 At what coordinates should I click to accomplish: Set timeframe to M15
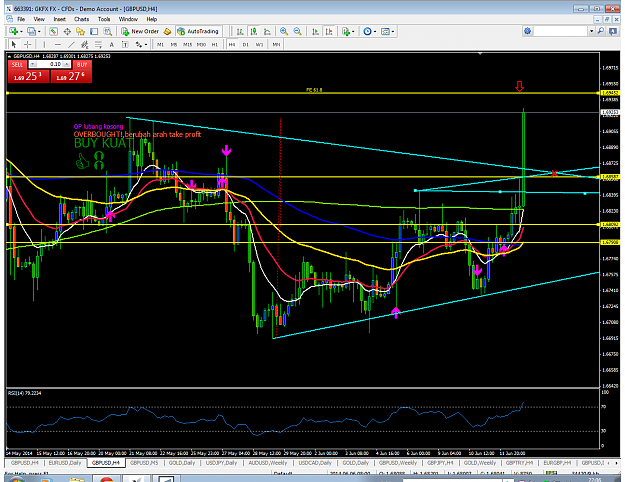click(x=187, y=44)
